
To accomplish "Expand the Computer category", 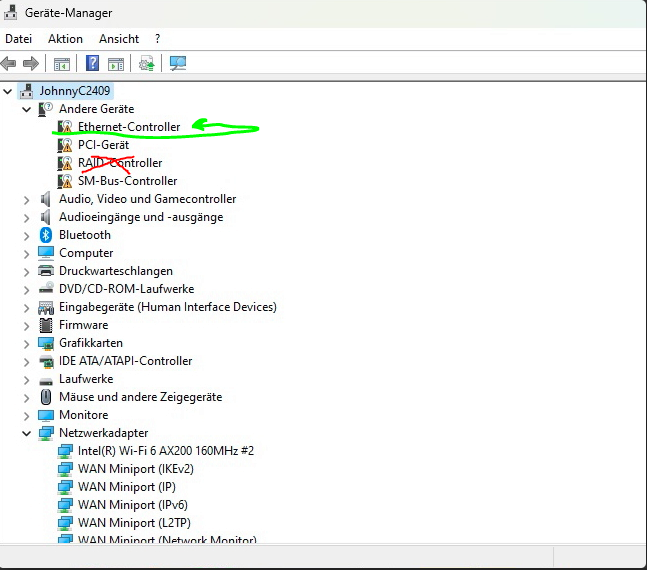I will [26, 254].
